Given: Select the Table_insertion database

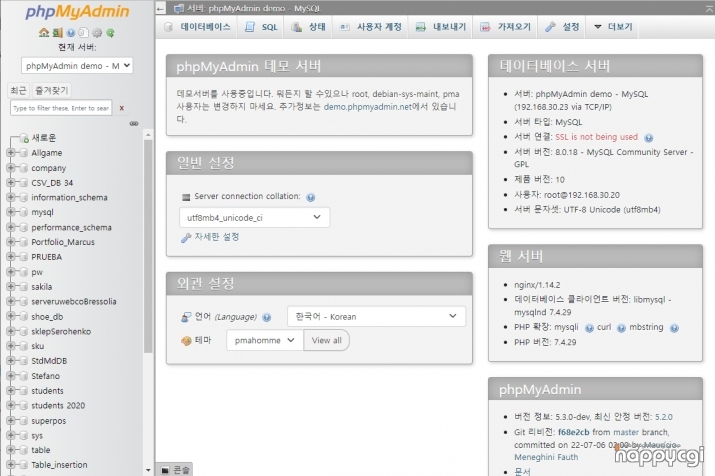Looking at the screenshot, I should pyautogui.click(x=59, y=465).
